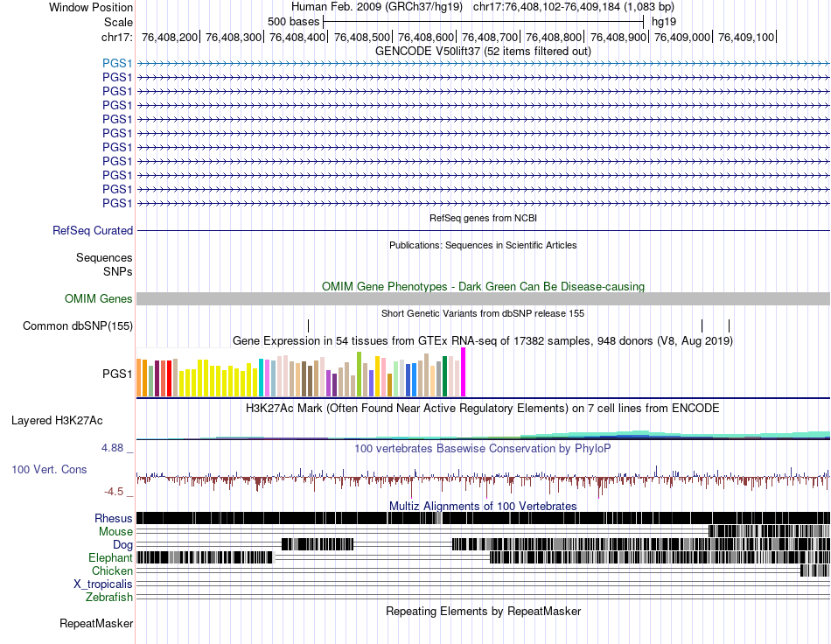The image size is (831, 644).
Task: Click the middle Common dbSNP variant tick
Action: click(x=702, y=326)
